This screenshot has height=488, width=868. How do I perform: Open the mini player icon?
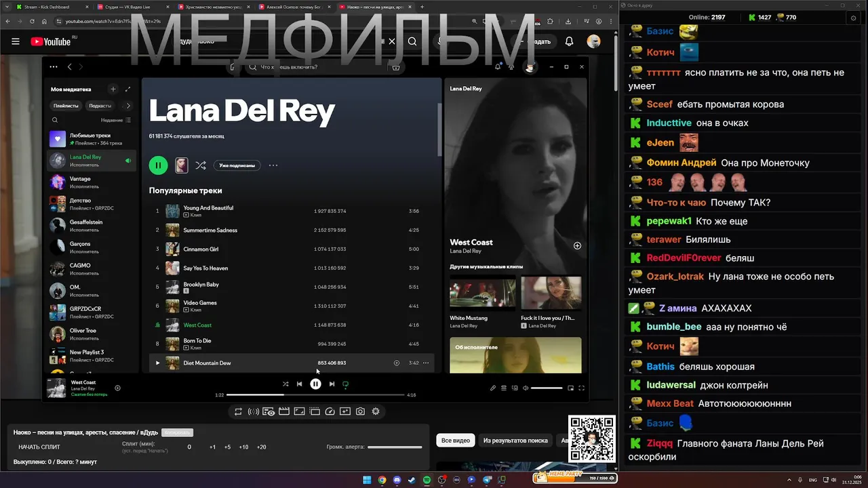coord(570,388)
